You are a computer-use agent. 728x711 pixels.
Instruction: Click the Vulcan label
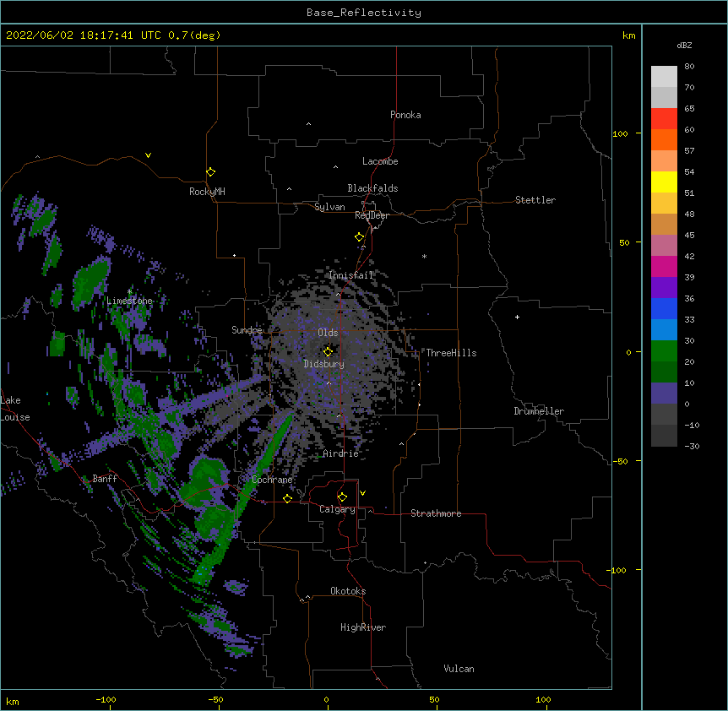tap(459, 669)
